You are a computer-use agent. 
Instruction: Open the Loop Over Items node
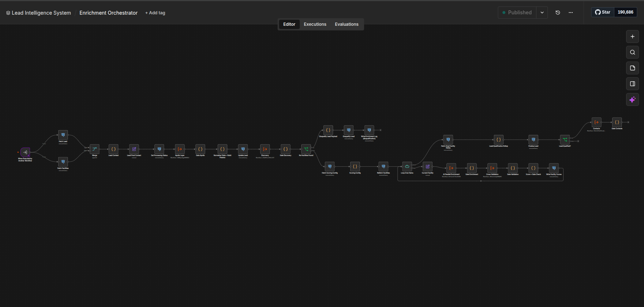click(x=407, y=166)
